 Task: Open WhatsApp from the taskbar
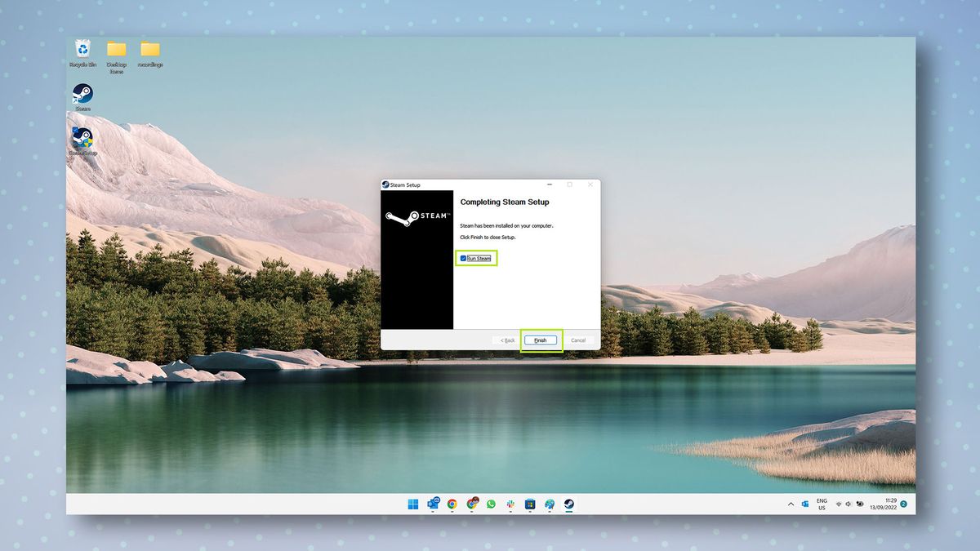489,504
